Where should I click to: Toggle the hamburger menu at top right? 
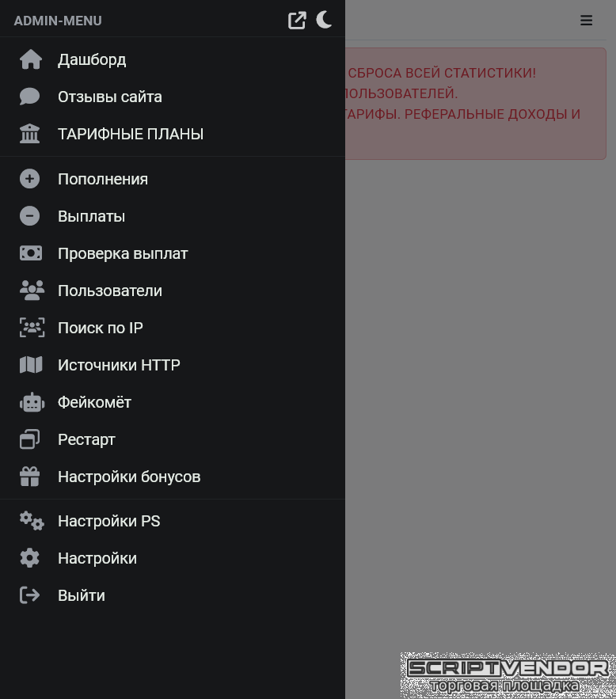(x=586, y=21)
